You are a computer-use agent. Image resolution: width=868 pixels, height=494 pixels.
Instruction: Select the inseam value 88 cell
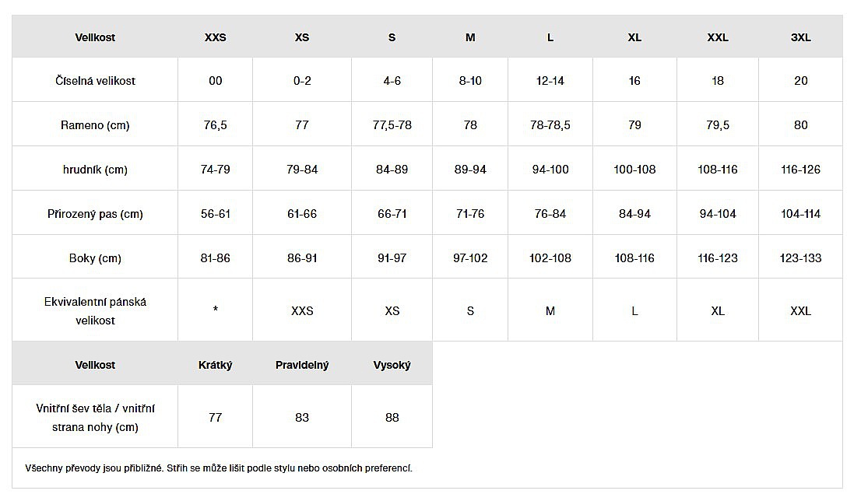(392, 418)
